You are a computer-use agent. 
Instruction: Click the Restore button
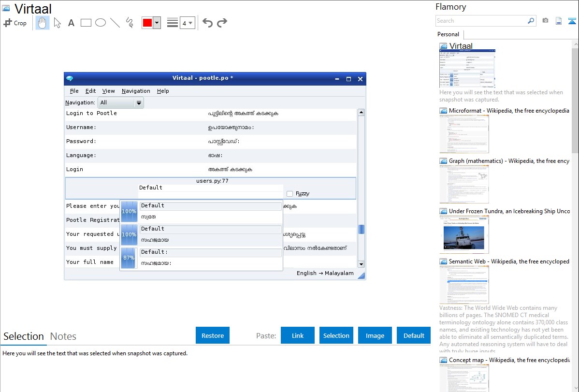coord(213,335)
